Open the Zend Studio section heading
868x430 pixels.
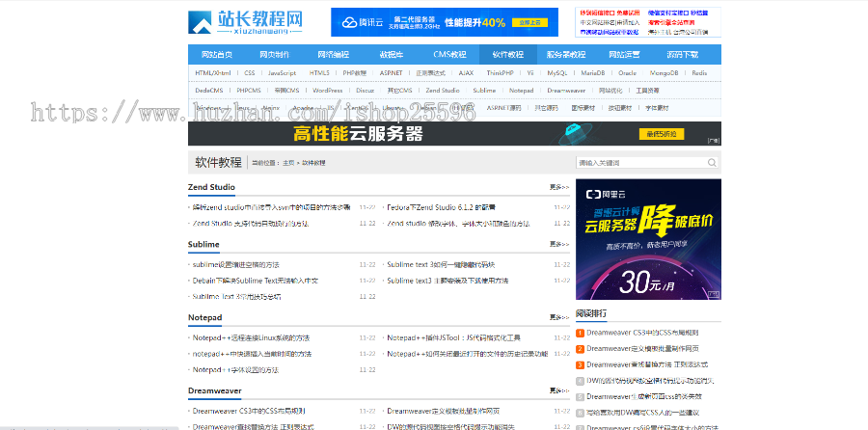tap(211, 187)
